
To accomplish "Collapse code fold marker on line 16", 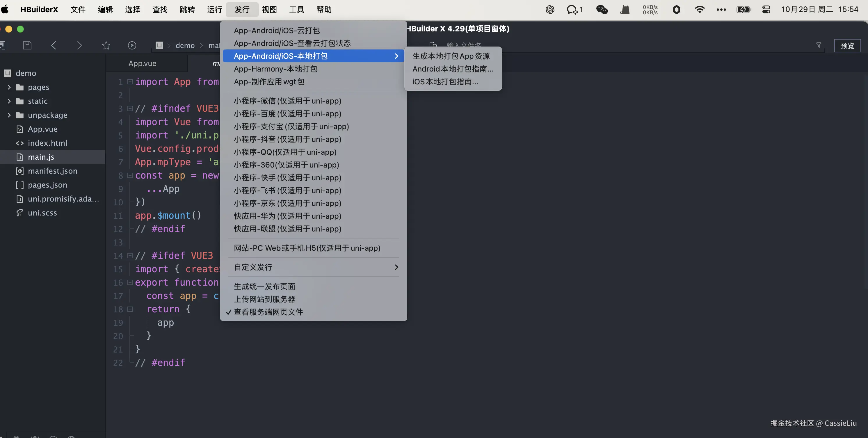I will (130, 282).
